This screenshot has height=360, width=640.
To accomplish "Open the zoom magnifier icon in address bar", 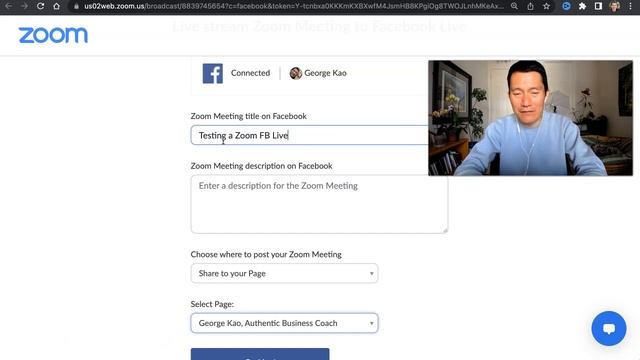I will [514, 6].
